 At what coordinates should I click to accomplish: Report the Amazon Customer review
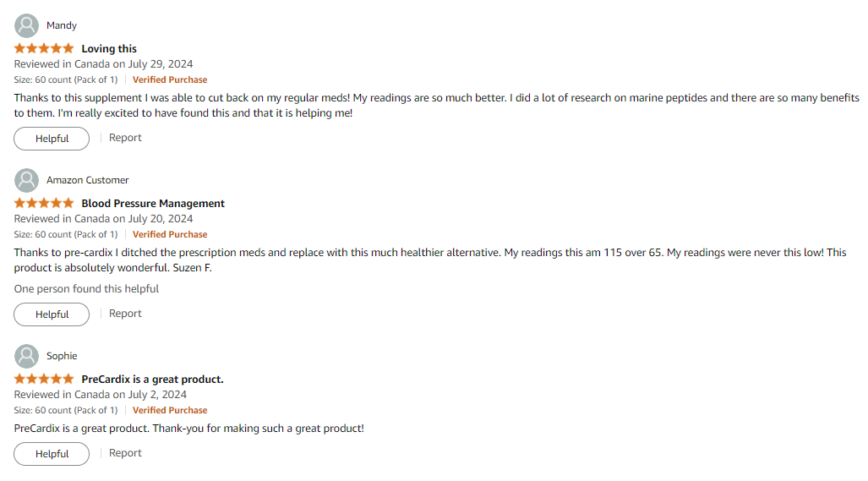(125, 314)
